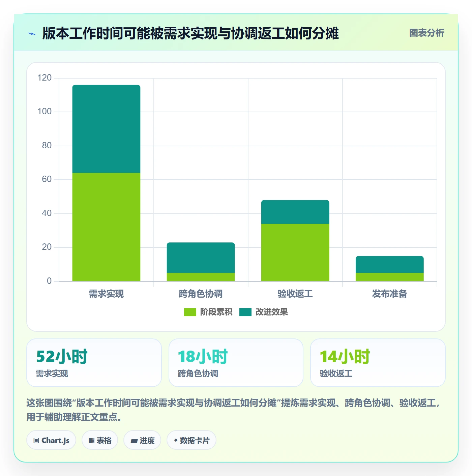Click the 跨角色协调 x-axis label
The width and height of the screenshot is (472, 476).
(201, 294)
